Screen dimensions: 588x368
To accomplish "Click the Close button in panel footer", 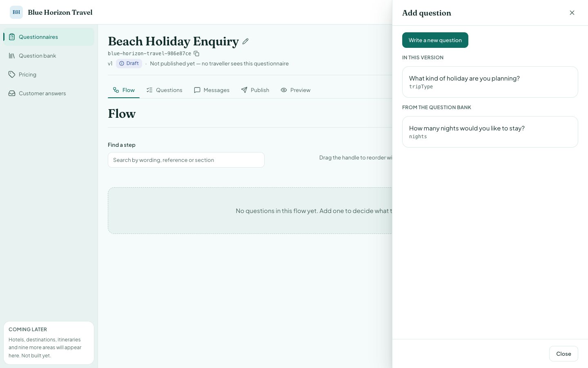I will coord(563,354).
